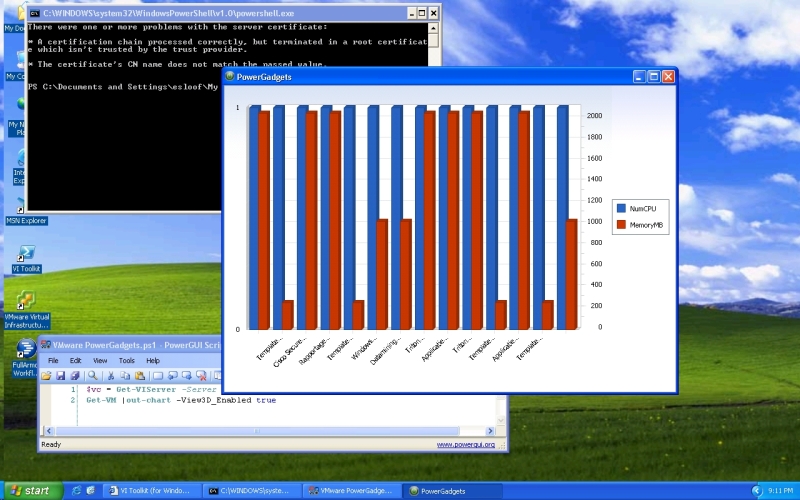Click the system tray expand arrow
Screen dimensions: 800x500
pos(757,491)
